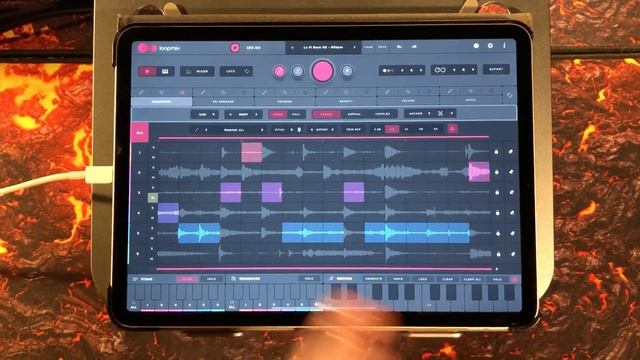
Task: Select first blue clip on track 5
Action: point(199,233)
